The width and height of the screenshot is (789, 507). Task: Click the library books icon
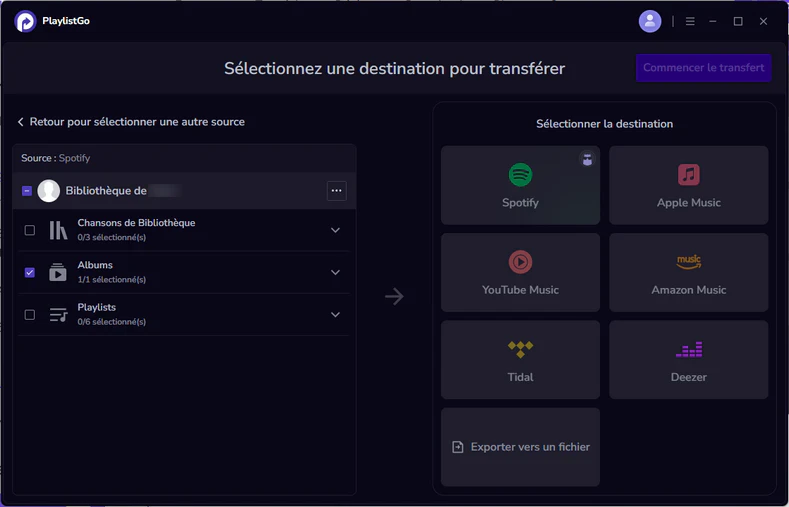tap(58, 230)
